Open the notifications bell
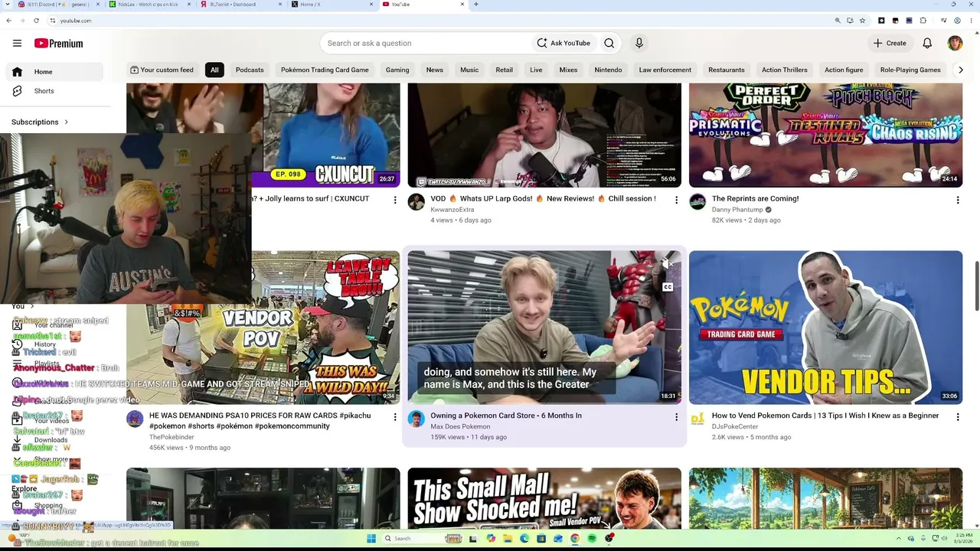980x551 pixels. pyautogui.click(x=927, y=44)
